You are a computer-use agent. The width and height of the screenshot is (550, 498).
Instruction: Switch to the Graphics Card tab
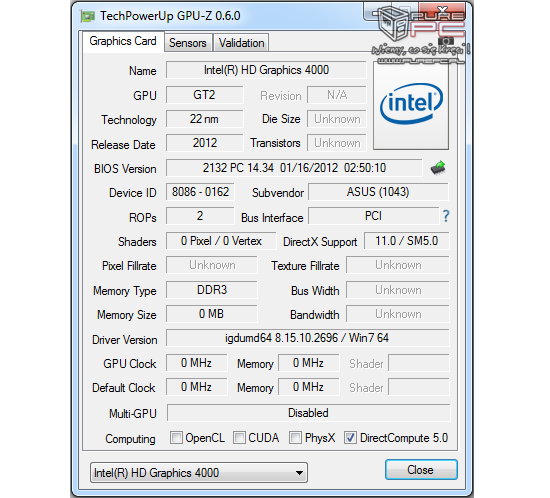(x=123, y=41)
